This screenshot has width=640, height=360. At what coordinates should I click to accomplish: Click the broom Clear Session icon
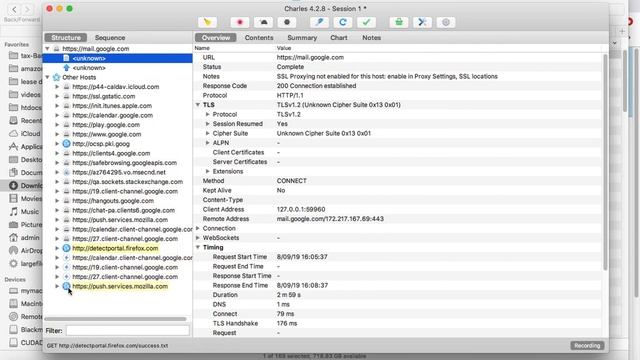[207, 22]
